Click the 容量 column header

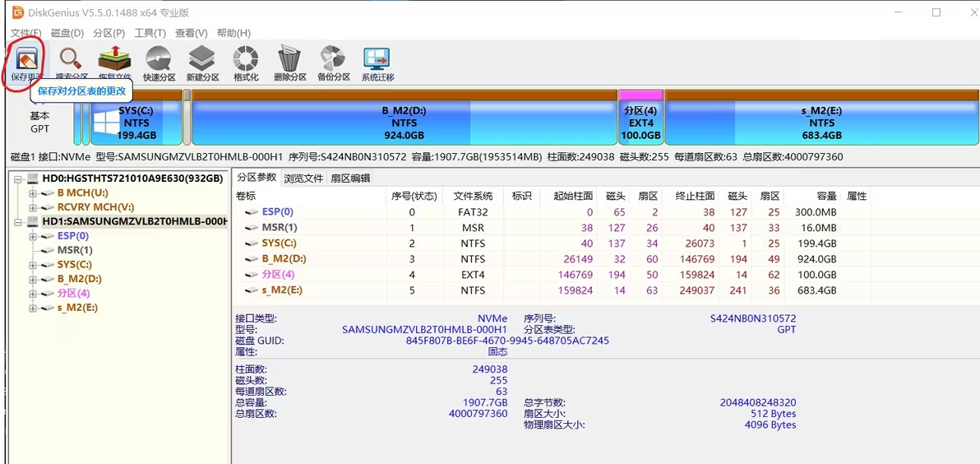(811, 196)
